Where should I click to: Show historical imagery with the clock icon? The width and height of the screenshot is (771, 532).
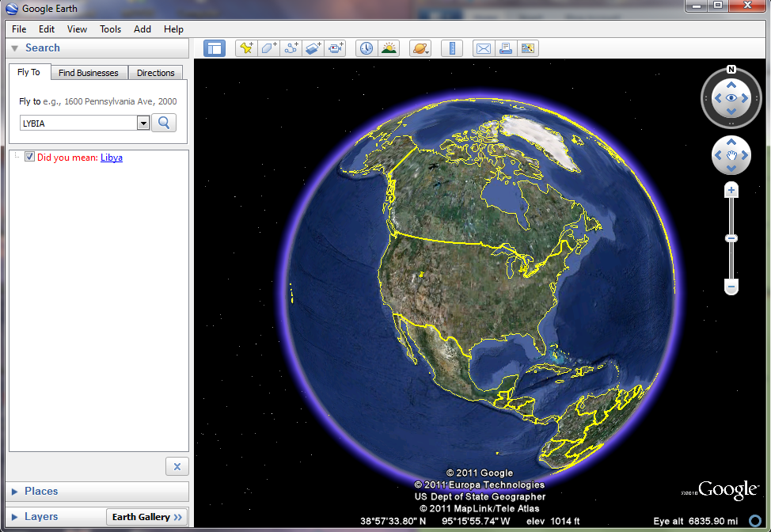(x=367, y=48)
